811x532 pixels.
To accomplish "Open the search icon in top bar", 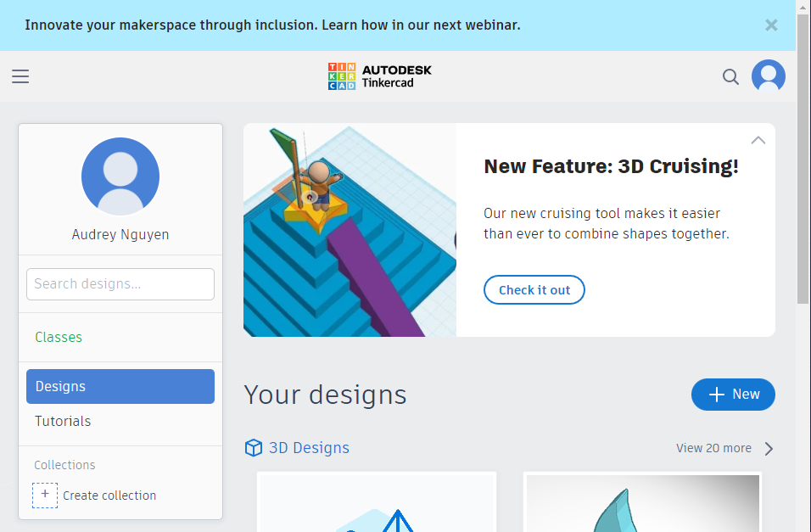I will [730, 76].
